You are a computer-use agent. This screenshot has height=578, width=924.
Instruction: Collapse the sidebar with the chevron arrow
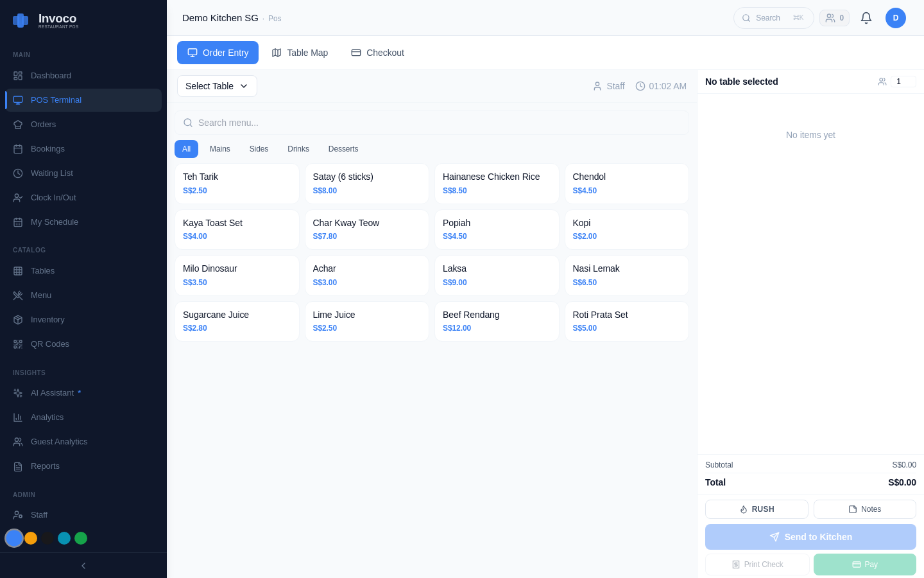83,565
